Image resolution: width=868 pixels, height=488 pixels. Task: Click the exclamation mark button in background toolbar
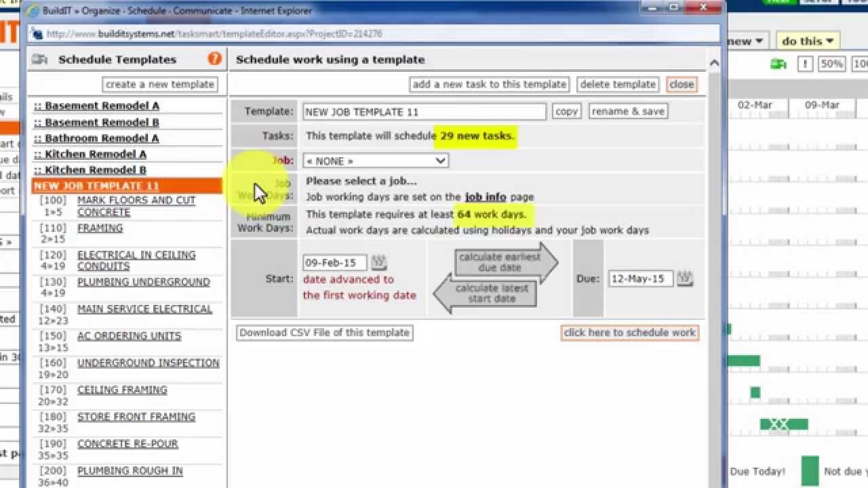coord(805,64)
